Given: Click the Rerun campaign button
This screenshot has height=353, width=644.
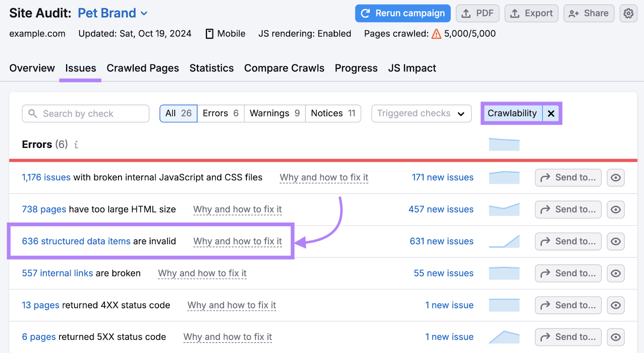Looking at the screenshot, I should [x=403, y=13].
